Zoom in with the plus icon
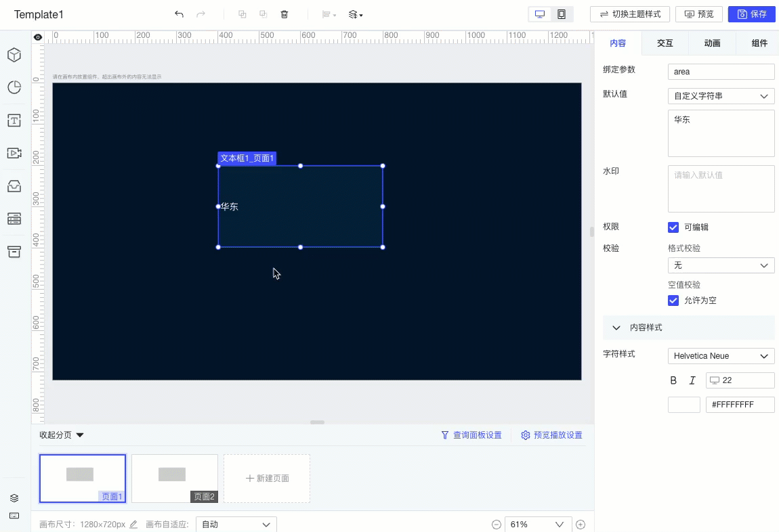The image size is (779, 532). click(581, 525)
